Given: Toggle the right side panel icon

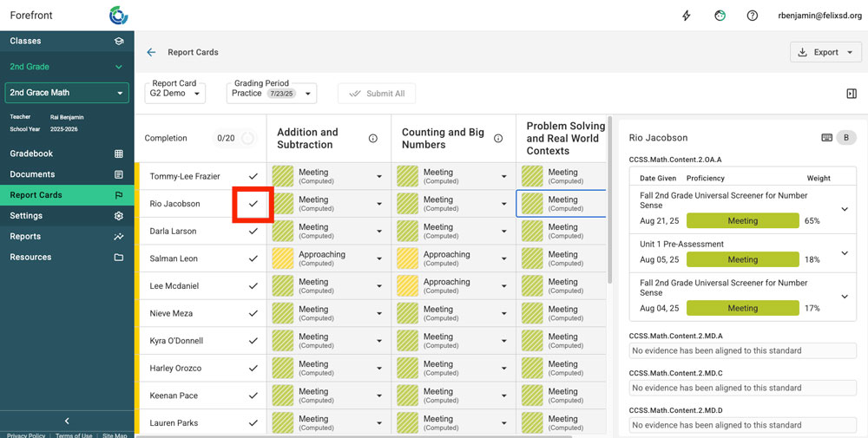Looking at the screenshot, I should click(x=852, y=94).
